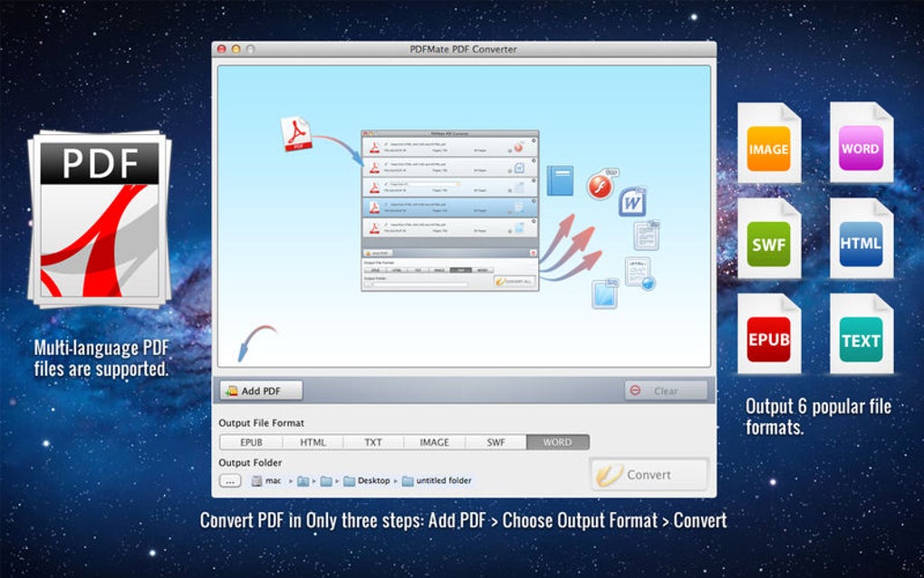Click the blue Word W icon in drop area

(633, 202)
